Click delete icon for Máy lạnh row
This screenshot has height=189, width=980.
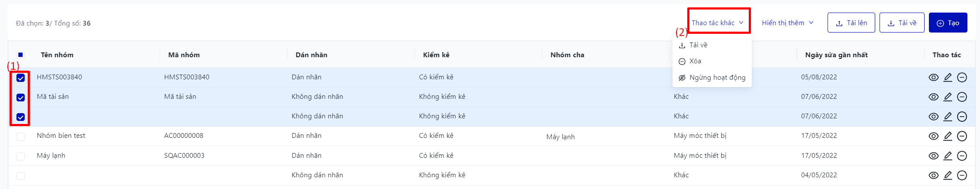click(962, 156)
